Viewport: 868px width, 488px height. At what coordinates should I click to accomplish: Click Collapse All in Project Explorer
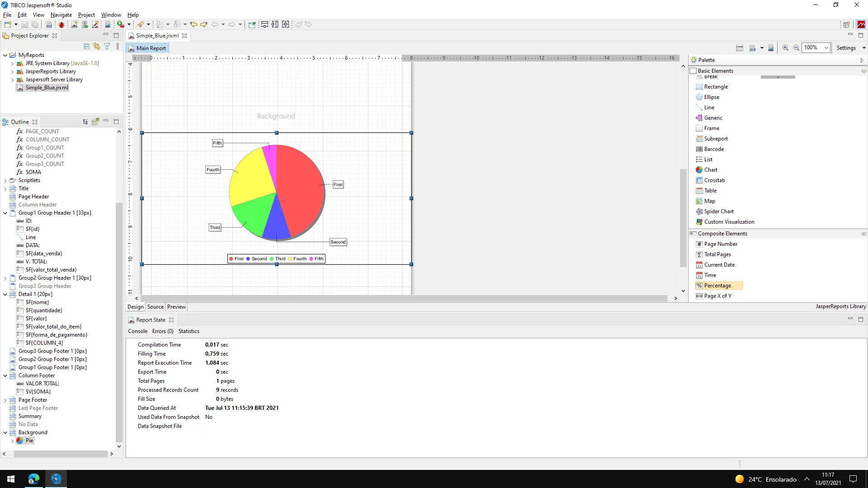coord(87,47)
